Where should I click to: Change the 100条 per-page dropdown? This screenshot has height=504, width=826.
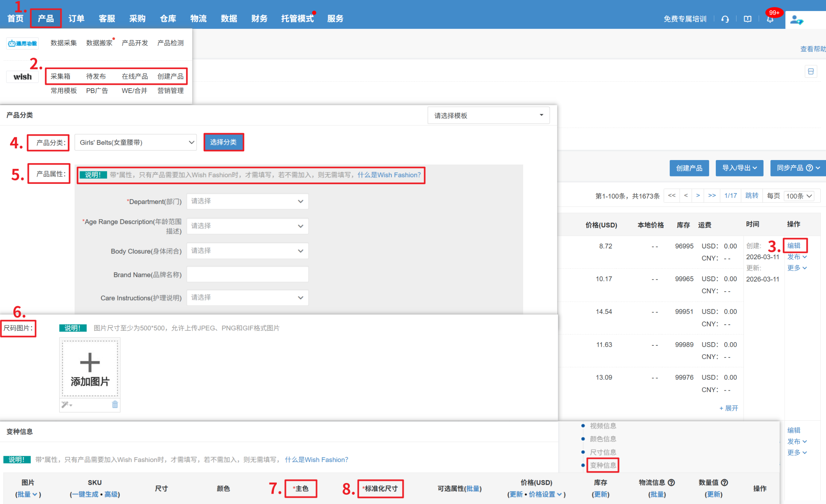pyautogui.click(x=799, y=196)
